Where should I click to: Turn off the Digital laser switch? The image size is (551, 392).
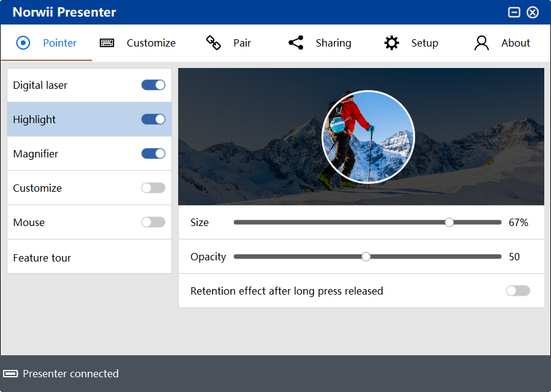click(x=153, y=85)
